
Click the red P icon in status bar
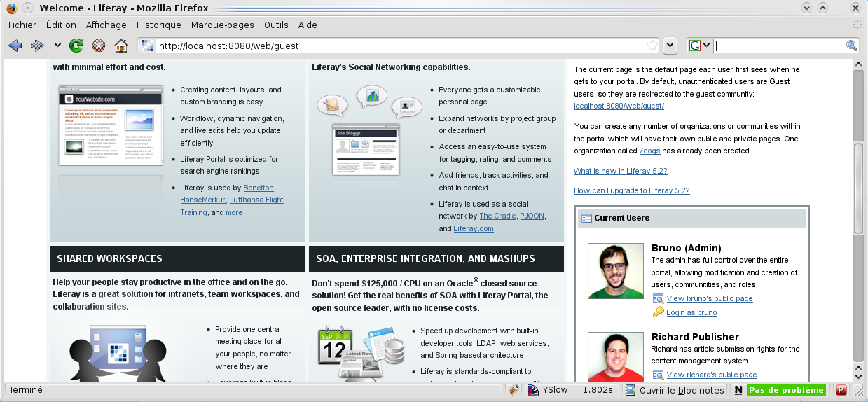pyautogui.click(x=841, y=390)
